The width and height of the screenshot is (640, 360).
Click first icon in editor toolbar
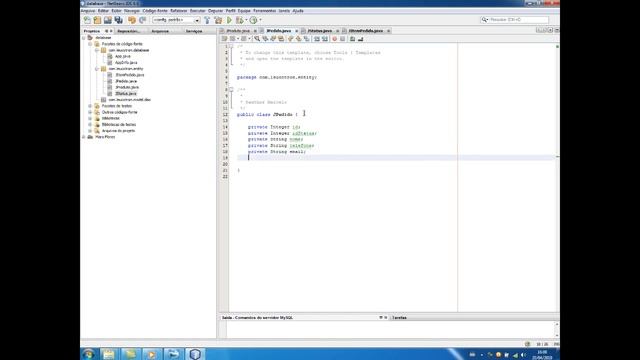(x=224, y=39)
